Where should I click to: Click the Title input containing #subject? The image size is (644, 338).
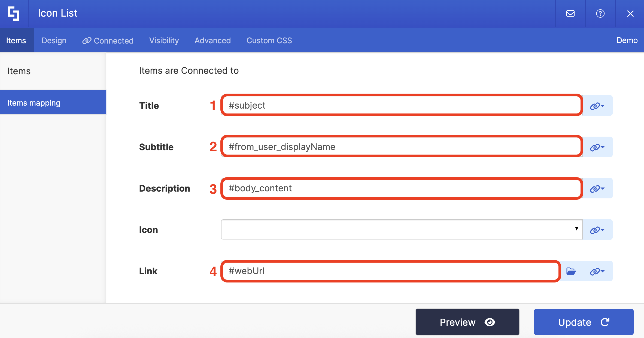(402, 105)
